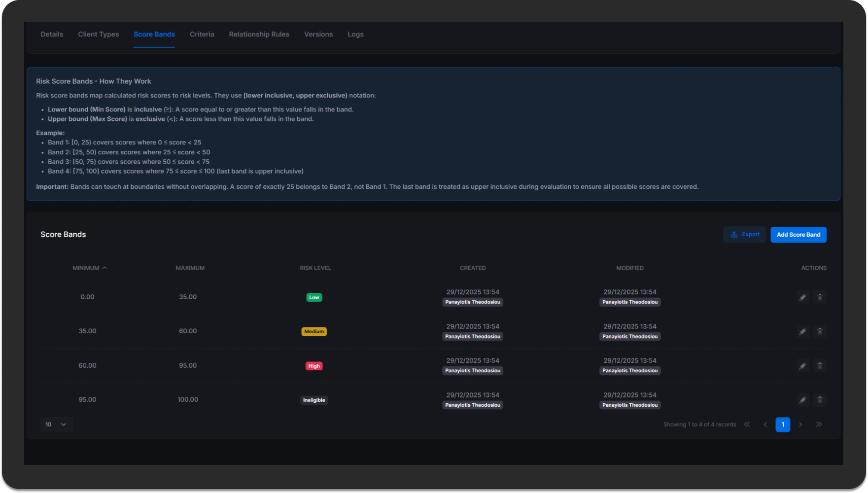Open the rows per page dropdown
The height and width of the screenshot is (493, 868).
56,424
